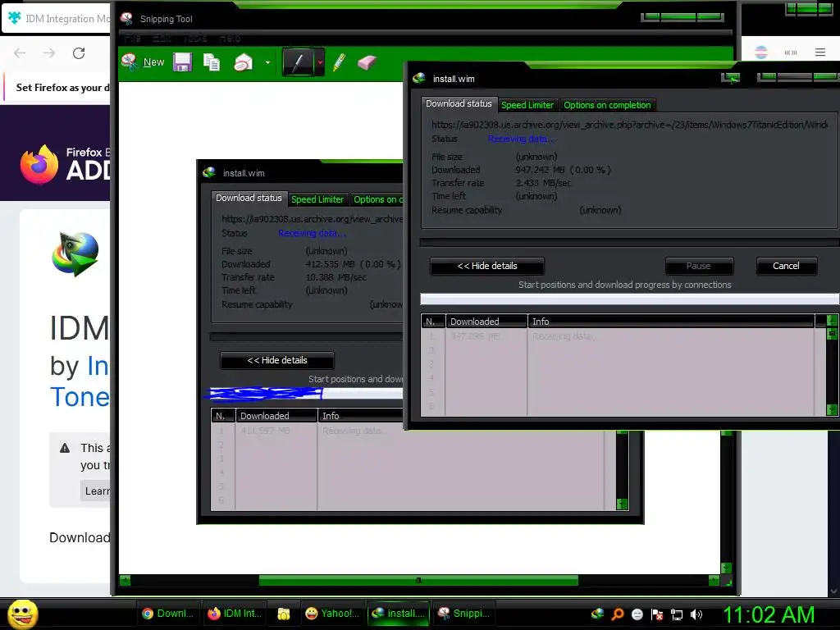Click Downloaded column header in front connections list

point(486,322)
